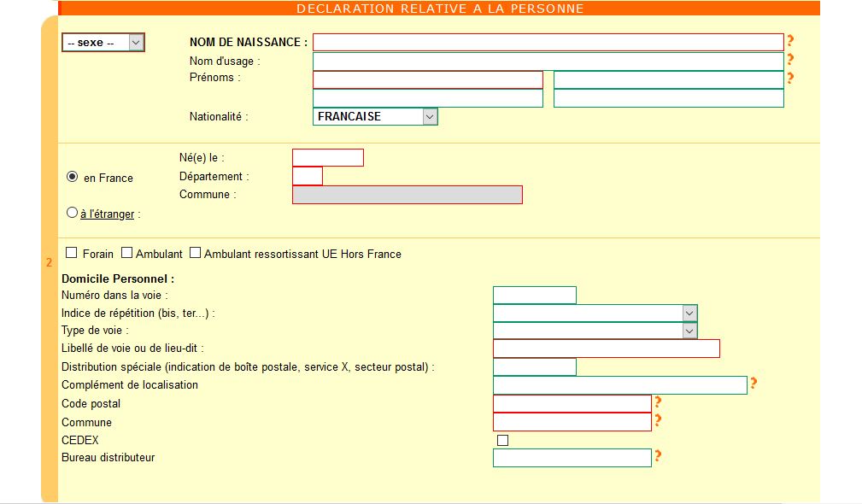Click the Bureau distributeur field
Image resolution: width=862 pixels, height=504 pixels.
tap(572, 458)
